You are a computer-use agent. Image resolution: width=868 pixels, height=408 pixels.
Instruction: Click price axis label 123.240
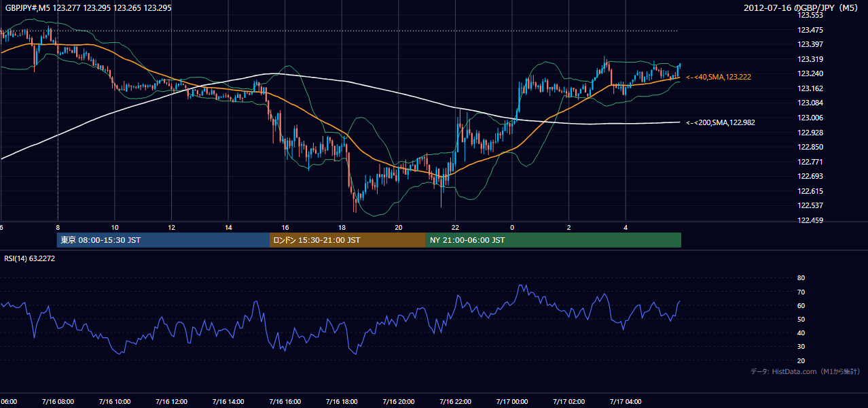click(810, 73)
